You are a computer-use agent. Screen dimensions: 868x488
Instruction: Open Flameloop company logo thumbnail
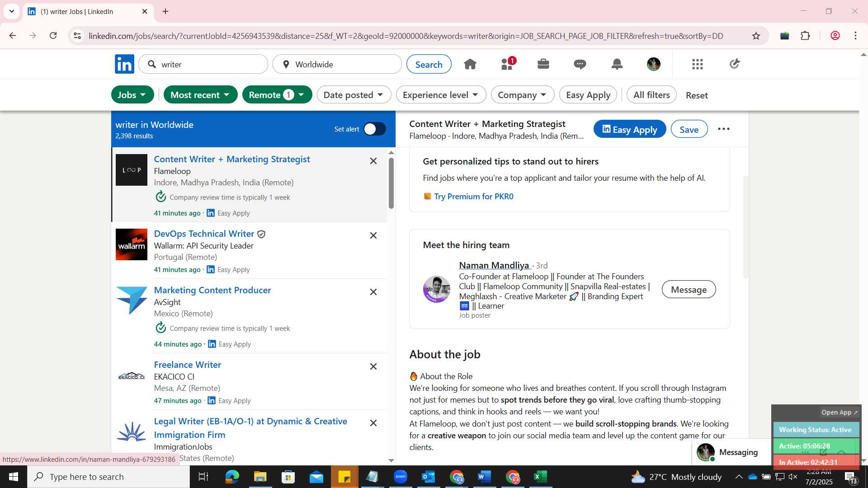point(132,170)
